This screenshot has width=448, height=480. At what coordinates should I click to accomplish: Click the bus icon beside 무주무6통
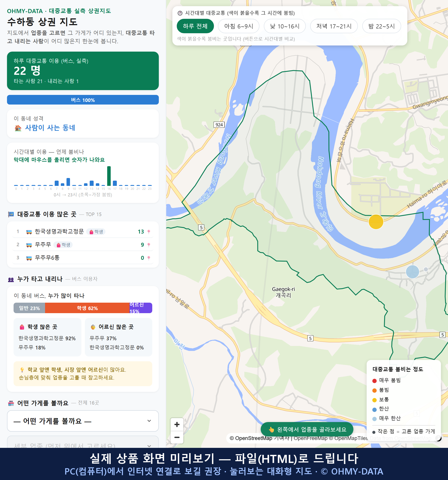29,258
